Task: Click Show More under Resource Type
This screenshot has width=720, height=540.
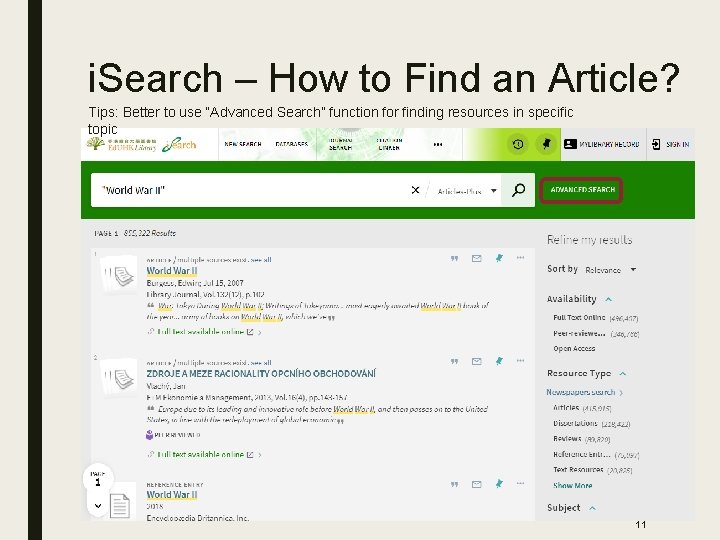Action: click(x=573, y=485)
